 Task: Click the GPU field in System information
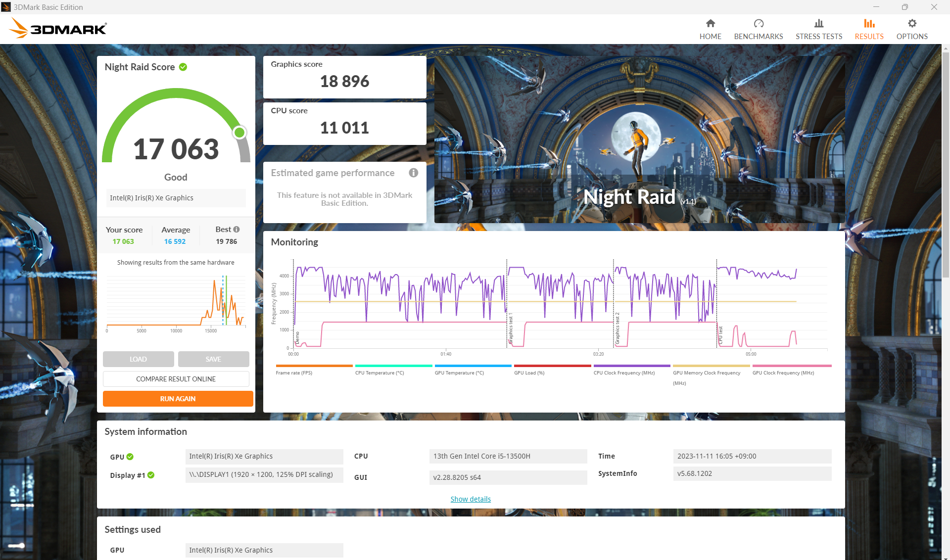click(264, 456)
